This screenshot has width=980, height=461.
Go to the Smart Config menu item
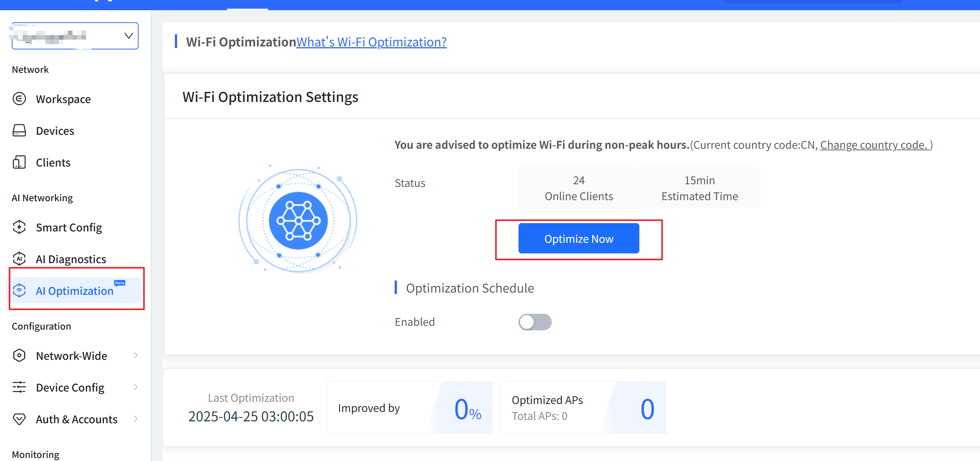tap(69, 227)
